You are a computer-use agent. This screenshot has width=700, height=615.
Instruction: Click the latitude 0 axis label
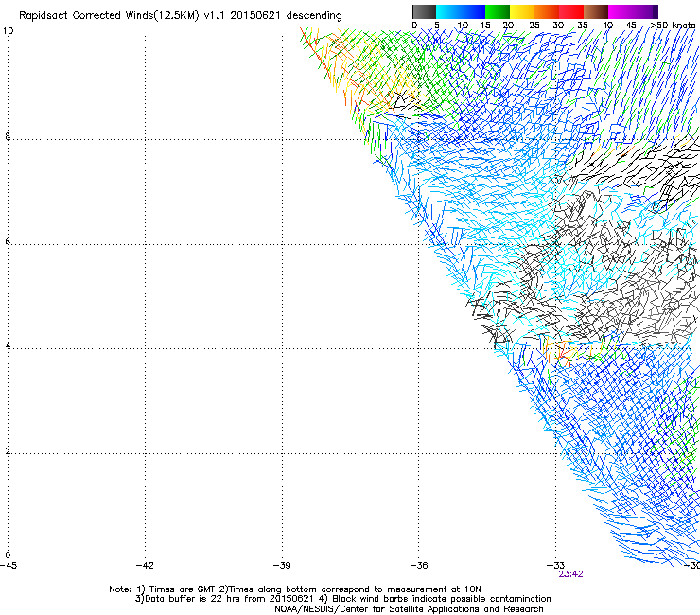[x=8, y=555]
